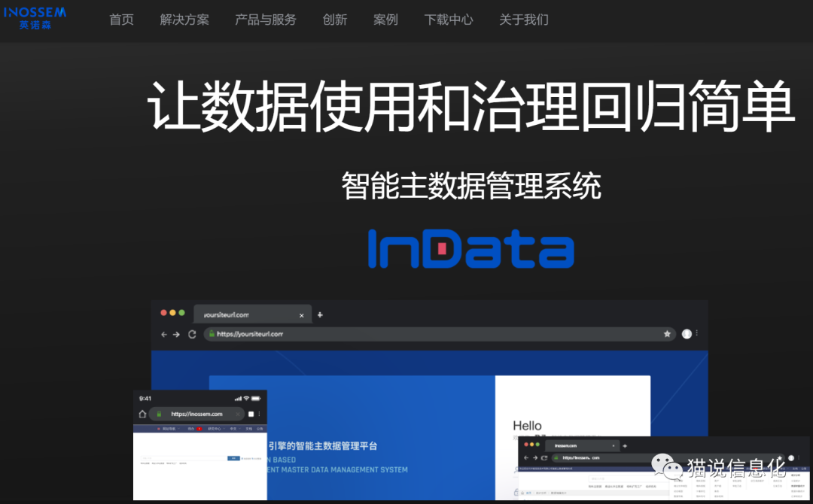The image size is (813, 504).
Task: Open the 首页 nav item
Action: pyautogui.click(x=121, y=20)
